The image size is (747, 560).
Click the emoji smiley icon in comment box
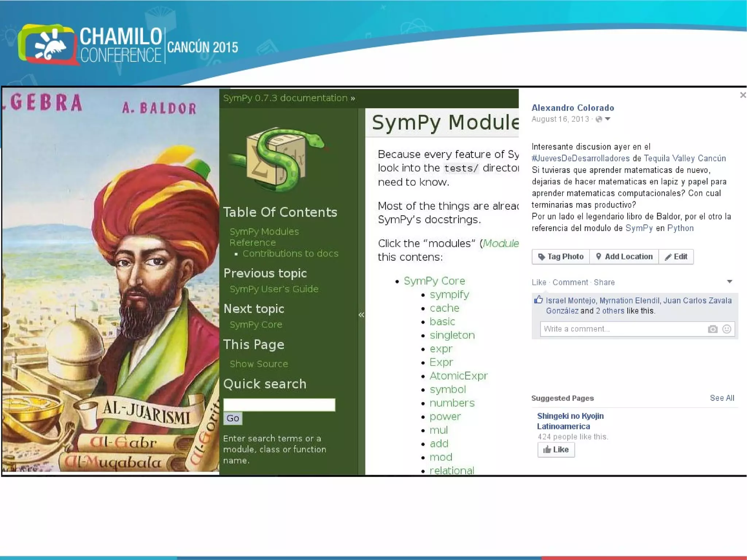tap(727, 329)
